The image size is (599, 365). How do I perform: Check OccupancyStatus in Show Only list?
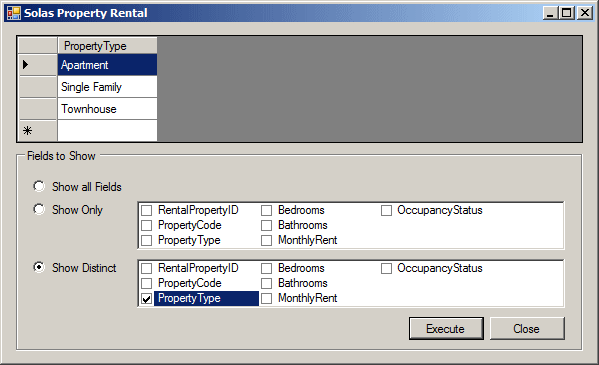pyautogui.click(x=386, y=210)
